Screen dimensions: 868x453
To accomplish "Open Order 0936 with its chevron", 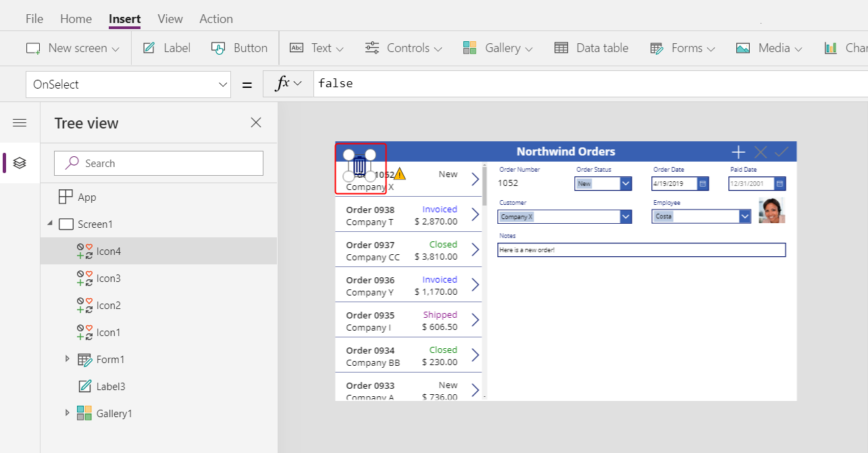I will (475, 285).
